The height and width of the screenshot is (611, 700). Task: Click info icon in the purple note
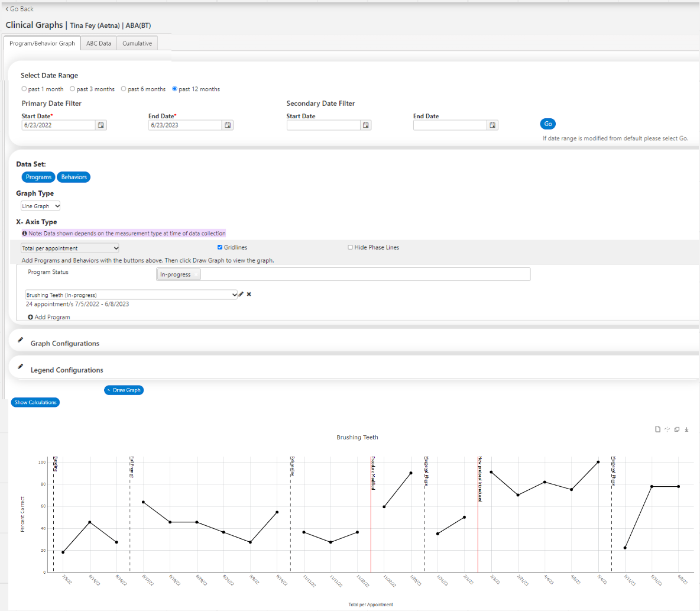(25, 233)
